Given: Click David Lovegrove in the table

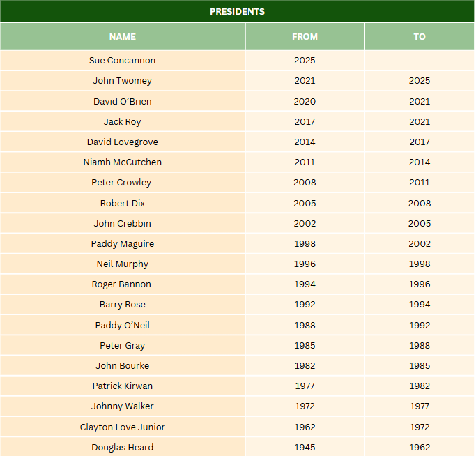Looking at the screenshot, I should (123, 142).
